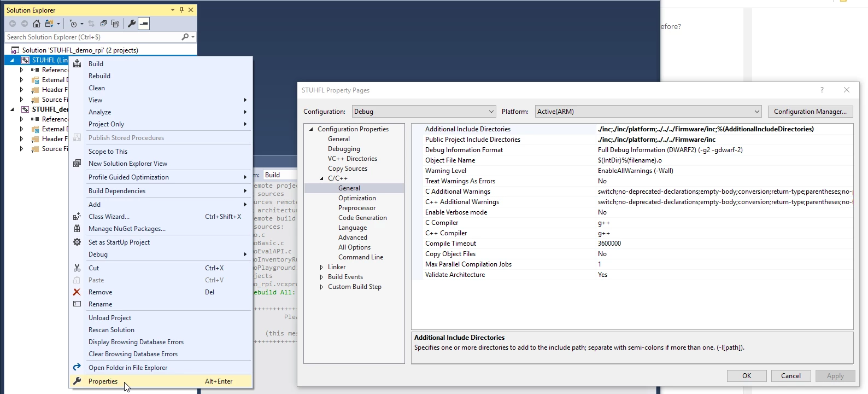
Task: Click the Back arrow in Solution Explorer toolbar
Action: coord(13,24)
